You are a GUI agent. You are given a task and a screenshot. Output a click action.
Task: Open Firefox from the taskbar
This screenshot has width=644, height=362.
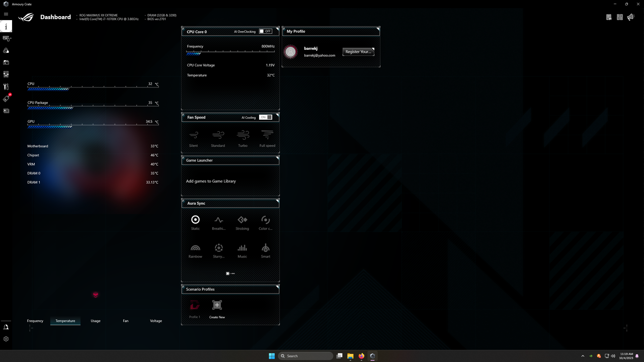pos(361,356)
